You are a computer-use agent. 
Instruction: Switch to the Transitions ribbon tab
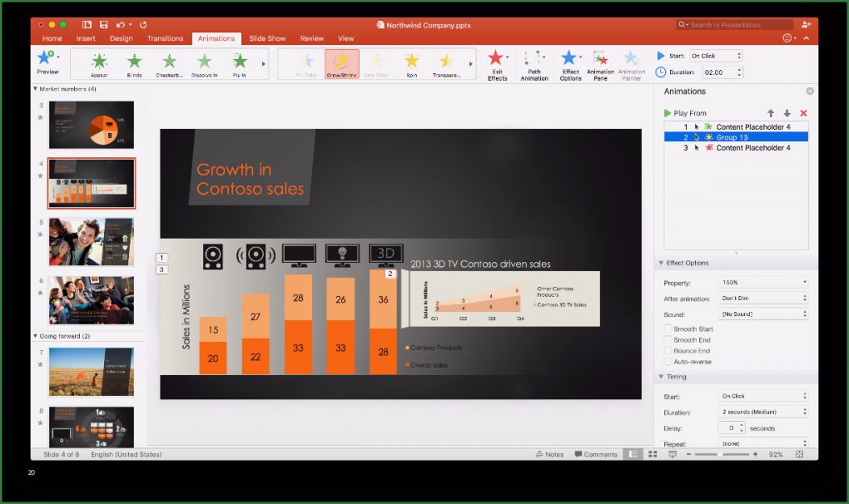click(165, 37)
